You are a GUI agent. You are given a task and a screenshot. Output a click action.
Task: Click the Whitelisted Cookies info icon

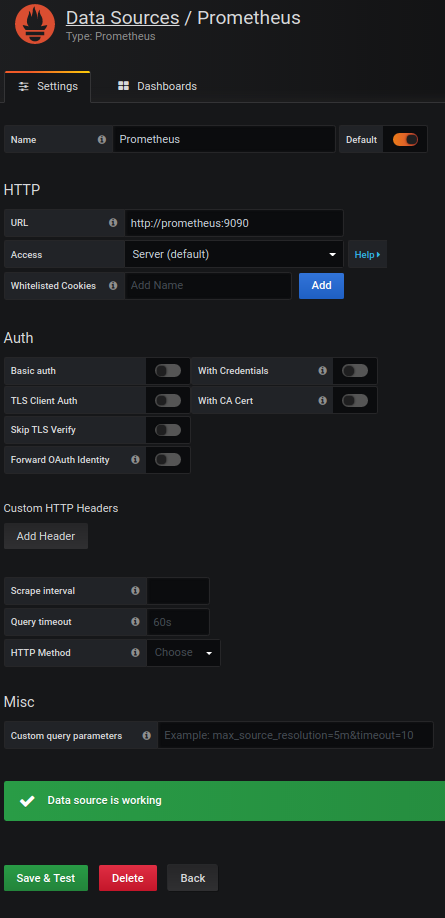(x=113, y=286)
